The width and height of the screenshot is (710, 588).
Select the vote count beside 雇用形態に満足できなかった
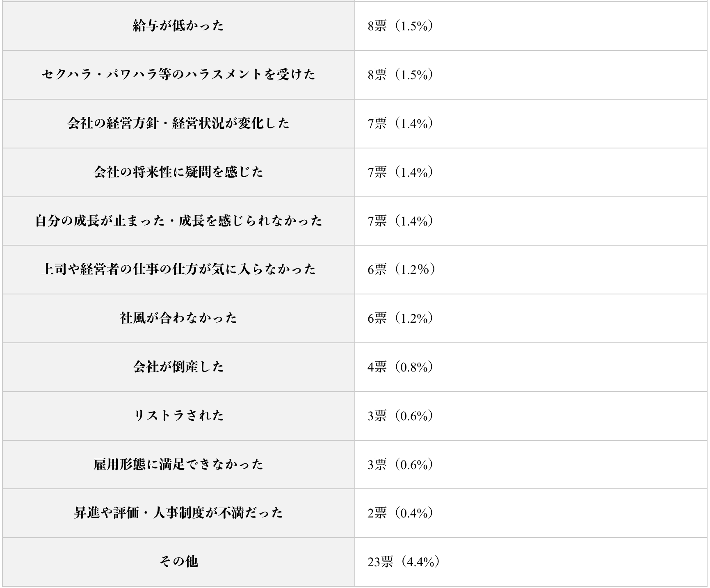click(400, 465)
